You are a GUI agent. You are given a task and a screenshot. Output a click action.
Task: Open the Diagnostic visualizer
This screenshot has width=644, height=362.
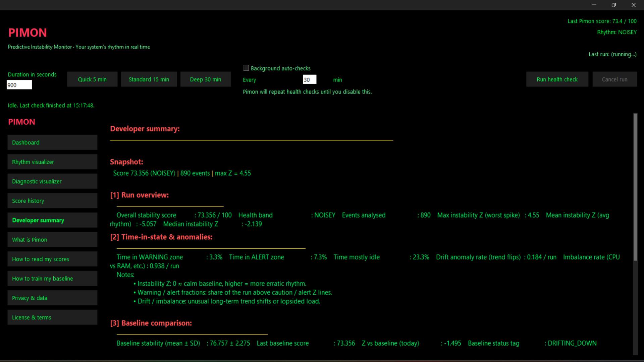pos(52,181)
